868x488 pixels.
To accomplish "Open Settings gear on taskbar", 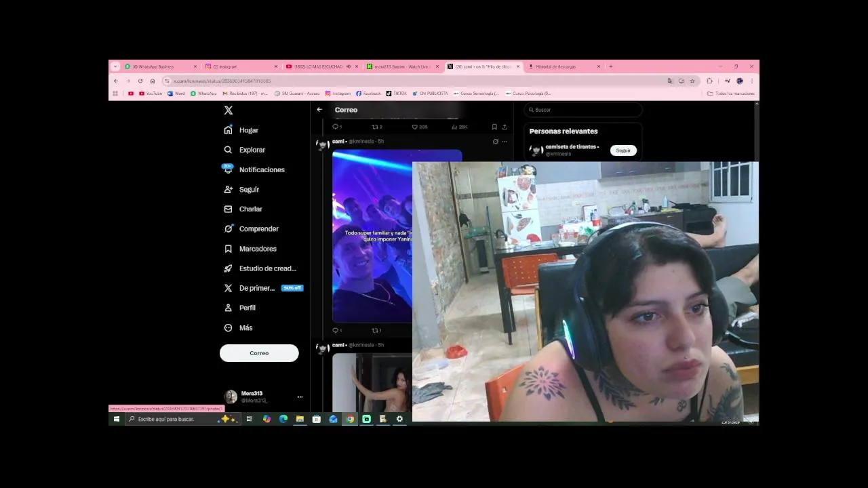I will [x=399, y=419].
